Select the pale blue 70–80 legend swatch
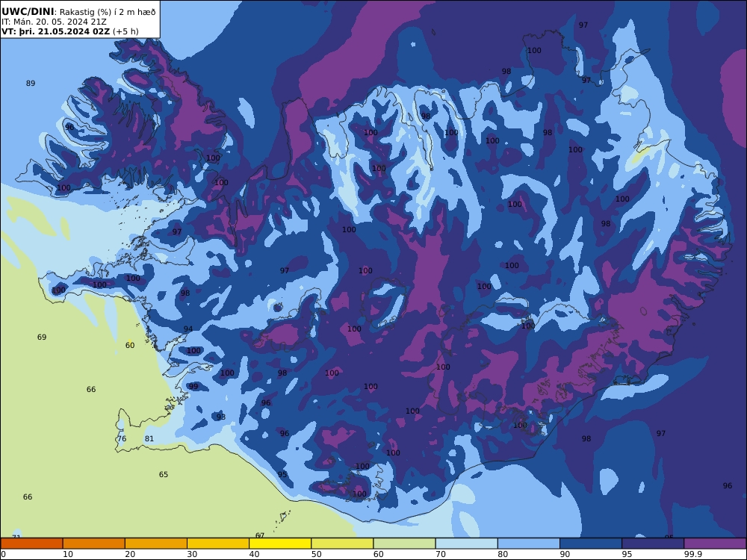 pos(466,544)
